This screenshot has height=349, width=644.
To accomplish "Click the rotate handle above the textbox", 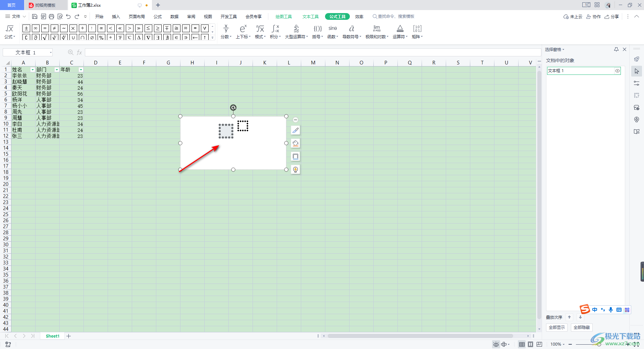I will 233,107.
